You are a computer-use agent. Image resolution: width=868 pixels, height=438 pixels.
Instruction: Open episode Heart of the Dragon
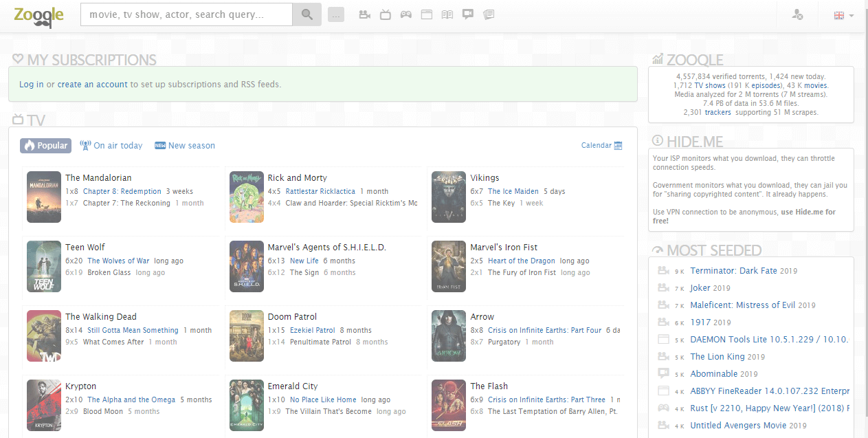(x=522, y=261)
